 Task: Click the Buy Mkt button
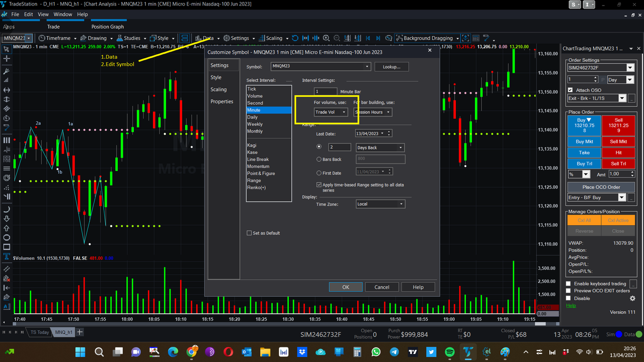584,142
